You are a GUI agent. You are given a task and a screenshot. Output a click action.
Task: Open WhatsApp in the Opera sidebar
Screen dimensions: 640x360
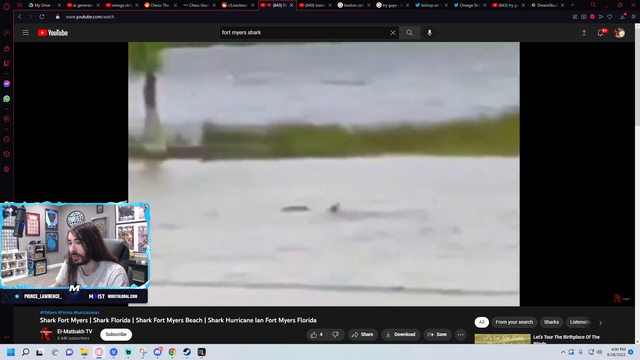[7, 99]
